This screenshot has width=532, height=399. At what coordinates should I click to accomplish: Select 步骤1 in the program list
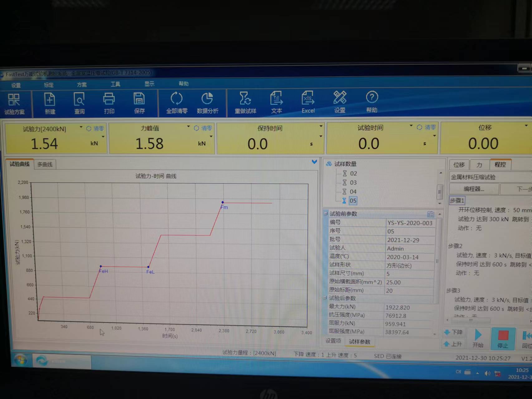[457, 200]
